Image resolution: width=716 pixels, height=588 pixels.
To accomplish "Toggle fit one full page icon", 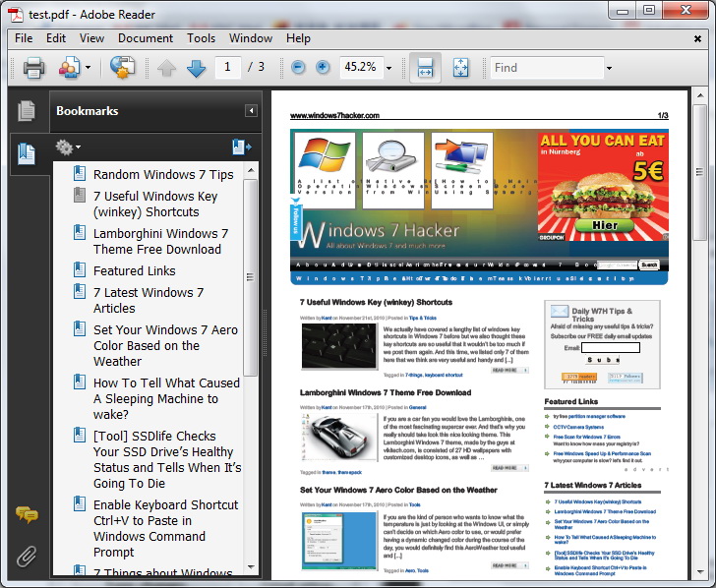I will 460,68.
